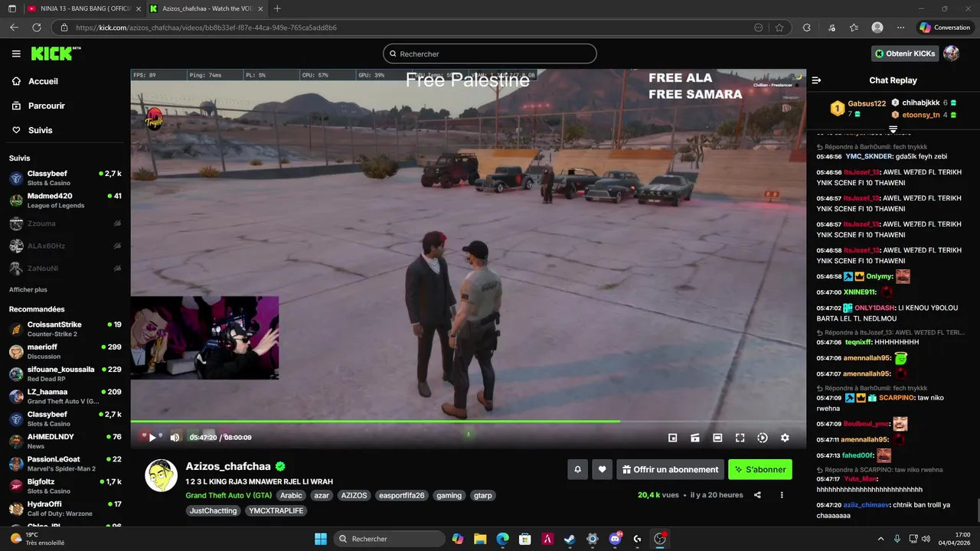Screen dimensions: 980x551
Task: Open Windows Start menu
Action: pyautogui.click(x=321, y=539)
